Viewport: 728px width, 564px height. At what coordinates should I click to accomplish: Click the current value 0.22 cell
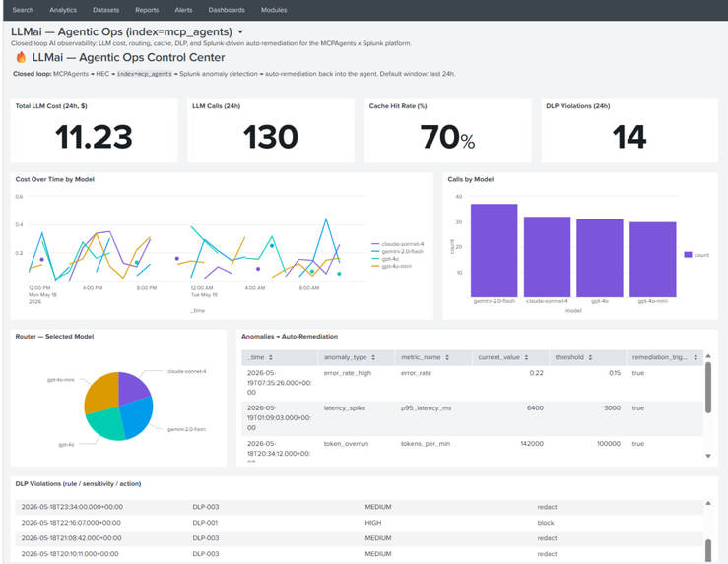[536, 373]
